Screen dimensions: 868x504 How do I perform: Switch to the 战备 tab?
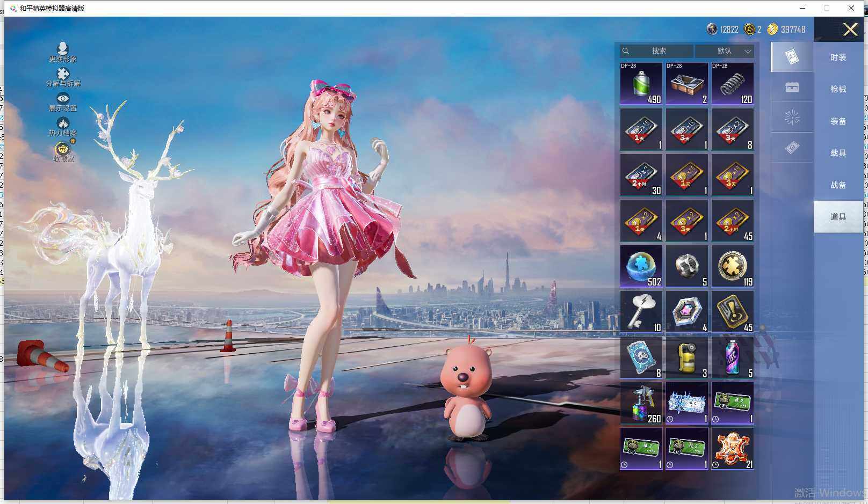click(x=838, y=185)
